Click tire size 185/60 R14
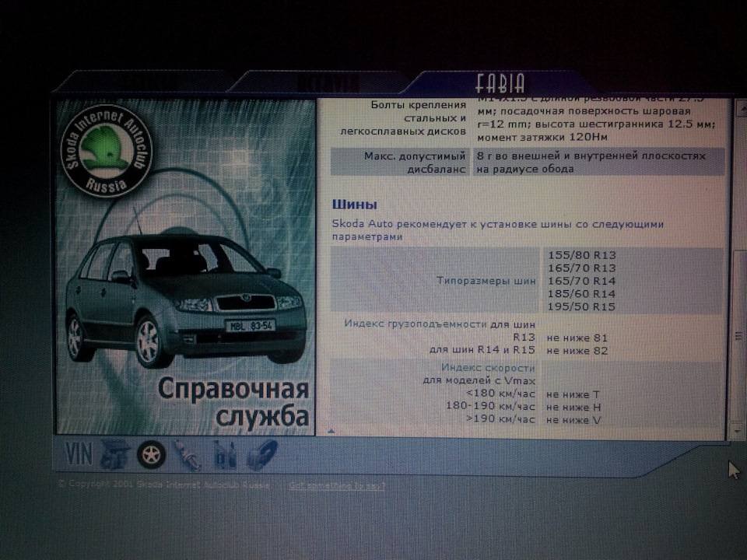Viewport: 747px width, 560px height. 582,294
